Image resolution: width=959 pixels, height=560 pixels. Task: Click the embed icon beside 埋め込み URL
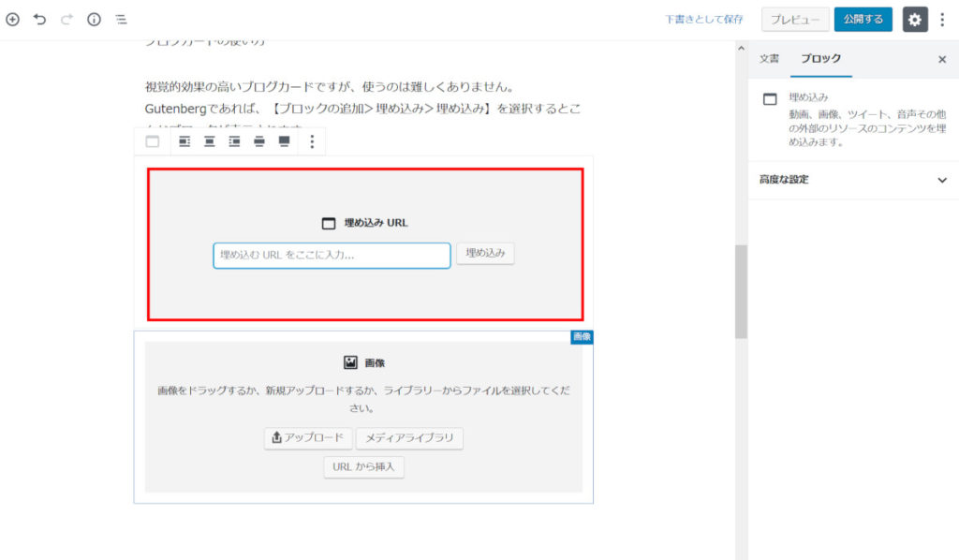point(329,223)
